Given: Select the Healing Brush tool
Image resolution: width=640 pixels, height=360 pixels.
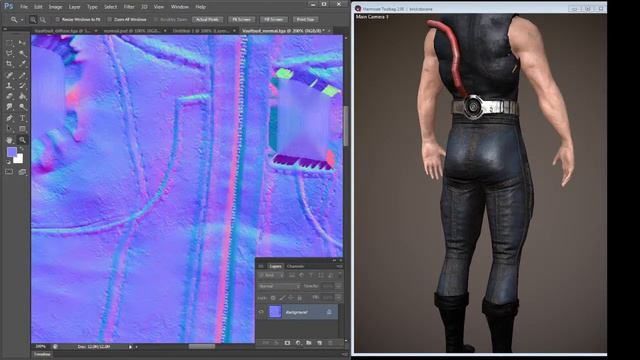Looking at the screenshot, I should coord(9,75).
